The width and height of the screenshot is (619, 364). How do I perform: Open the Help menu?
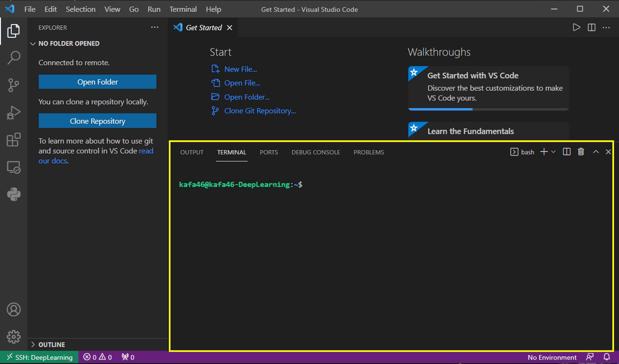(213, 9)
